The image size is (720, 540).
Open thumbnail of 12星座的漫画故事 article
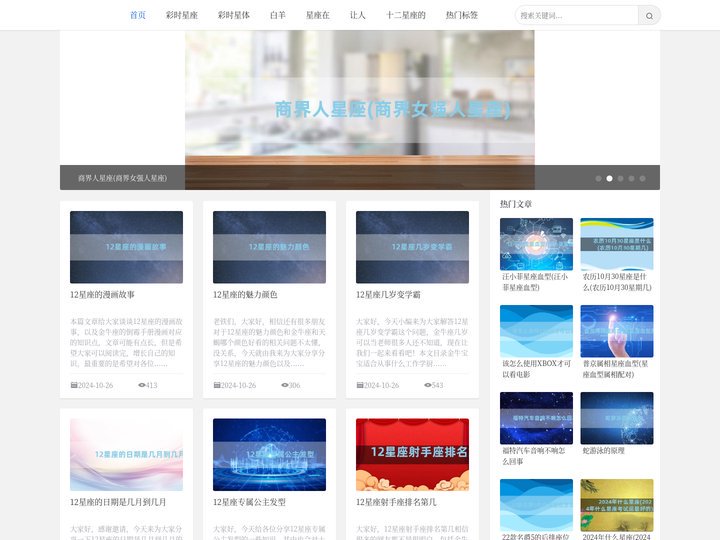point(126,247)
